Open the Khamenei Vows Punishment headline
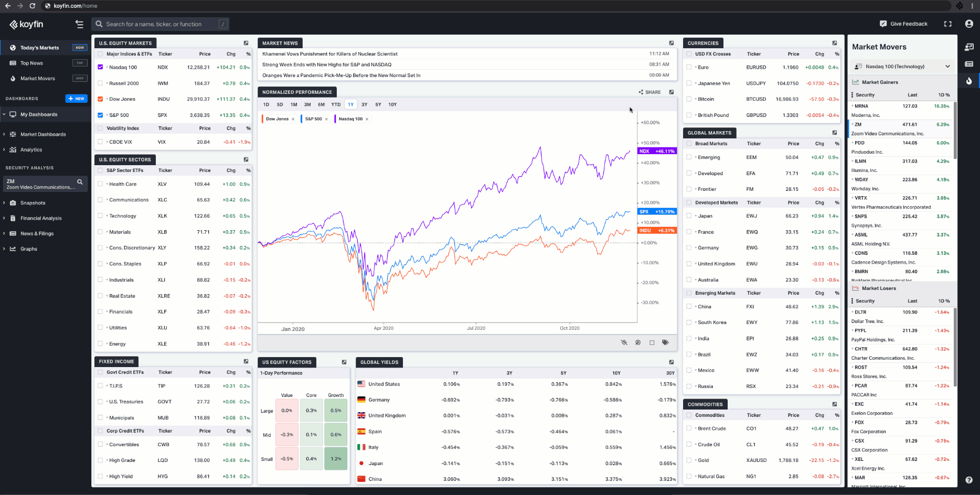Screen dimensions: 980x495 tap(330, 53)
